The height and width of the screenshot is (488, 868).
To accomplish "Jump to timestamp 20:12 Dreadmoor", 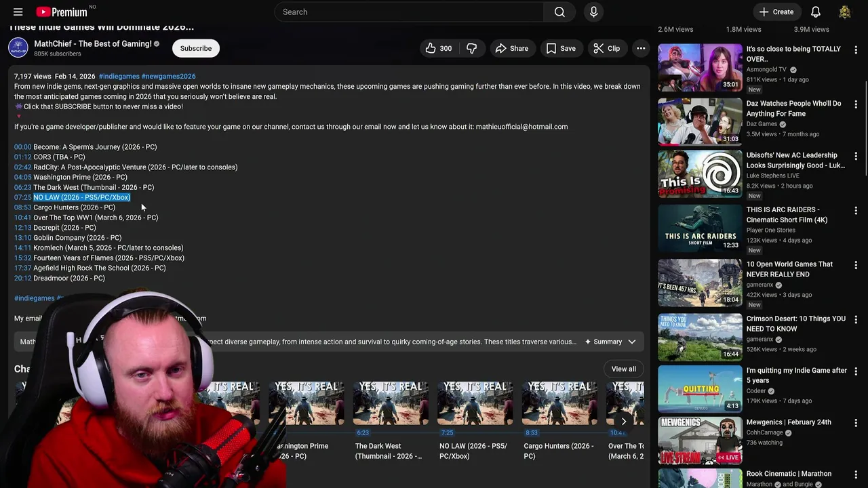I will click(x=22, y=279).
